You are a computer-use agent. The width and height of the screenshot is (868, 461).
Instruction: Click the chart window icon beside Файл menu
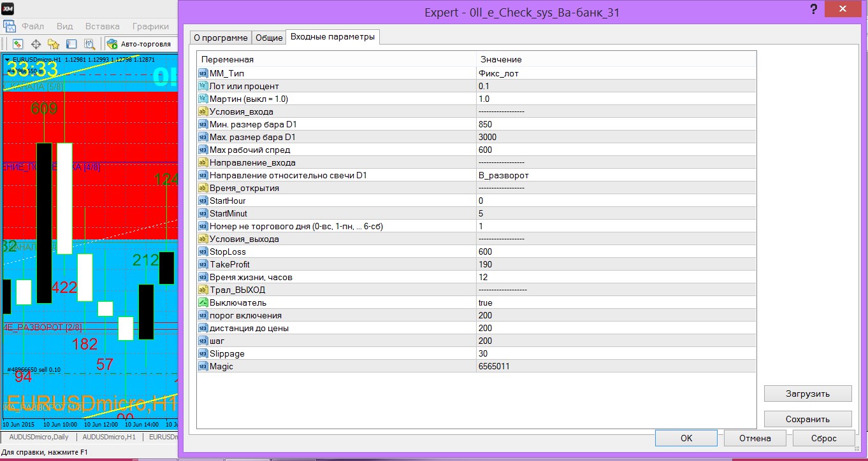(x=10, y=27)
